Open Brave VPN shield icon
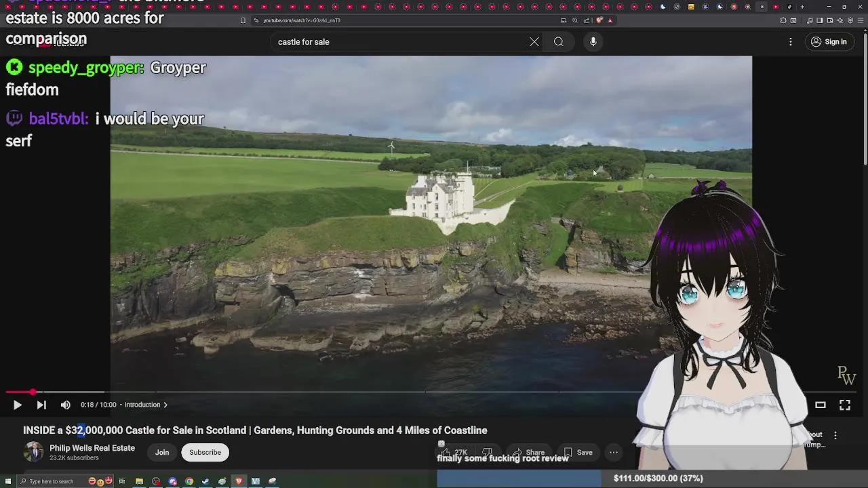The height and width of the screenshot is (488, 868). tap(850, 20)
